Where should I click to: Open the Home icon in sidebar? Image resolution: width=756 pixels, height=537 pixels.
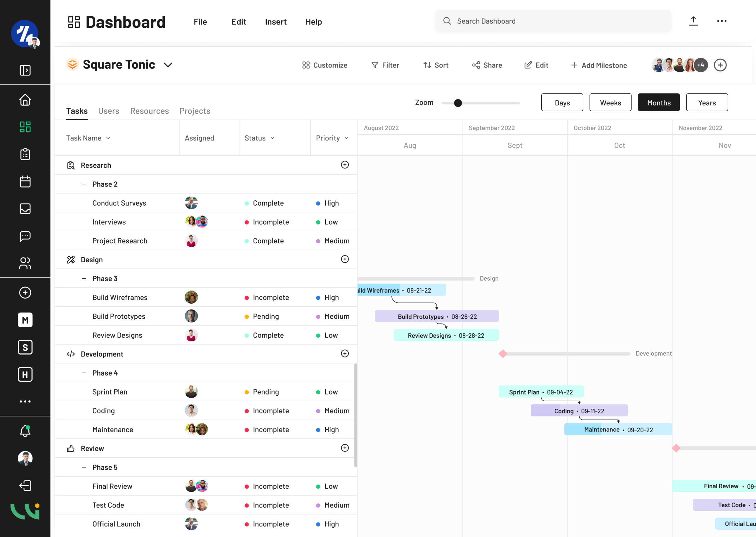tap(25, 99)
